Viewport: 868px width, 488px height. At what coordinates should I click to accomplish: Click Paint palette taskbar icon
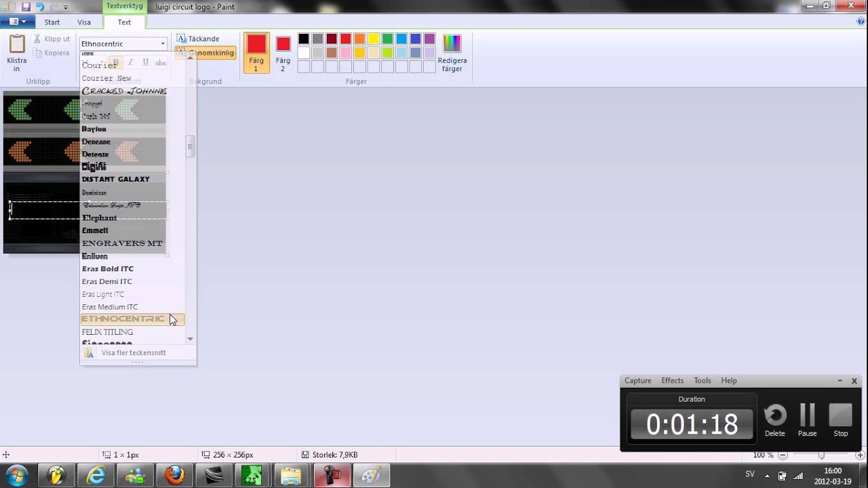371,476
